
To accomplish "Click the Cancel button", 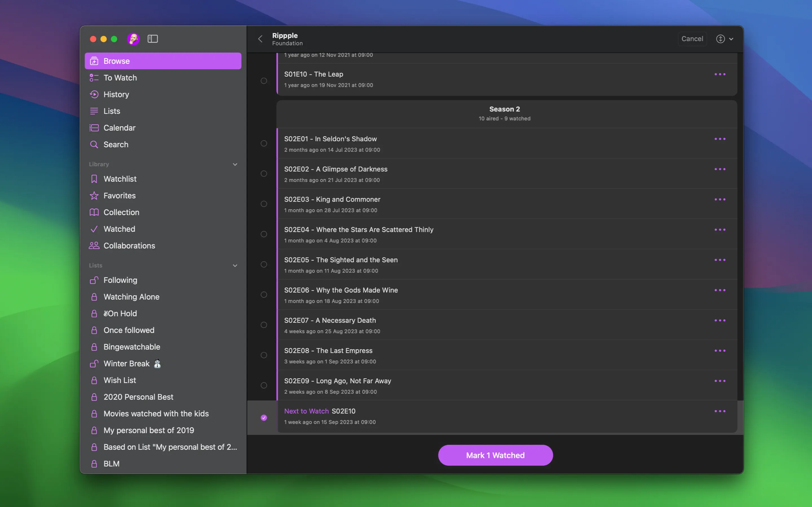I will [x=692, y=39].
